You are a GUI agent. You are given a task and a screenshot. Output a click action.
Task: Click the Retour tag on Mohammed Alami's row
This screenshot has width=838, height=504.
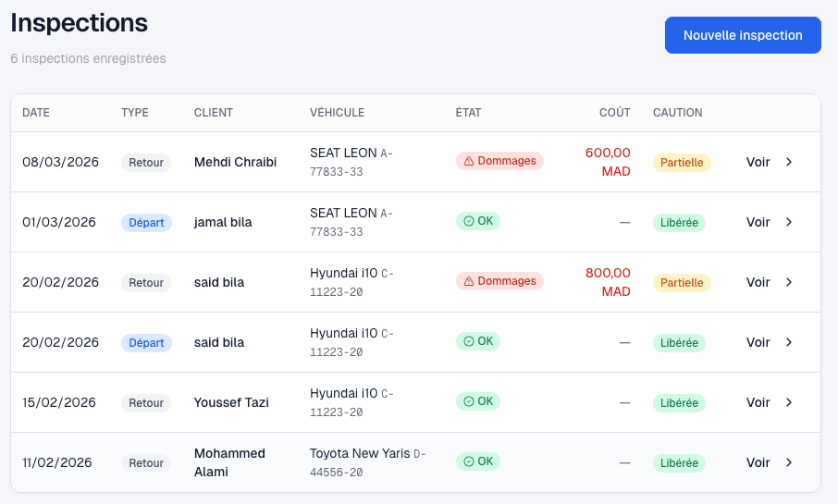click(146, 463)
